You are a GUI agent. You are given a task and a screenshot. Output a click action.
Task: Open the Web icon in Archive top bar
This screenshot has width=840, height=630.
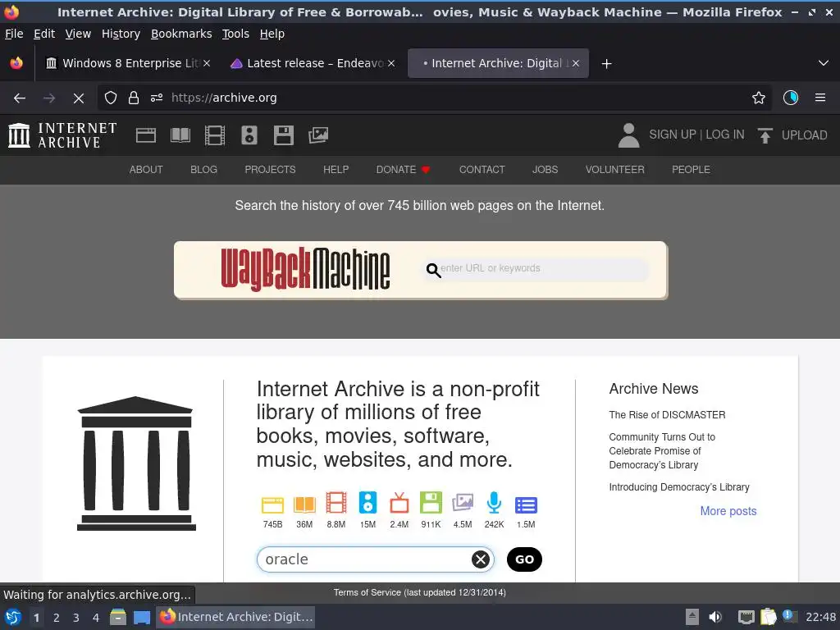point(146,135)
